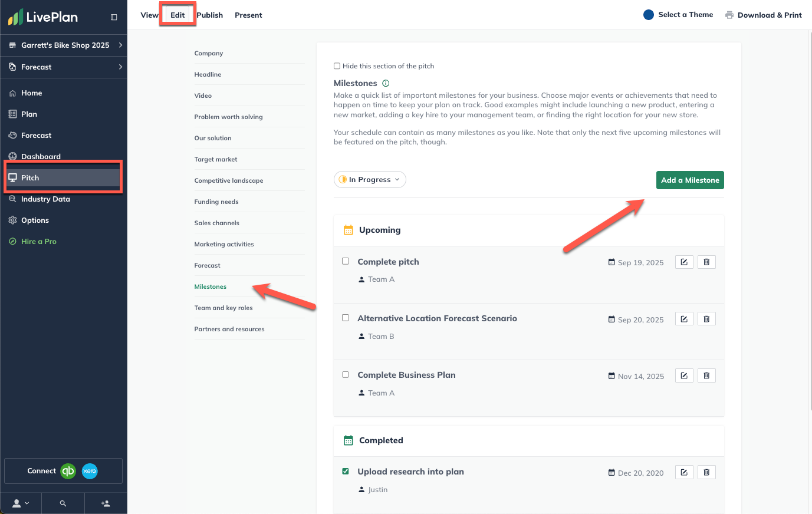Switch to the Publish tab
This screenshot has height=514, width=812.
210,15
